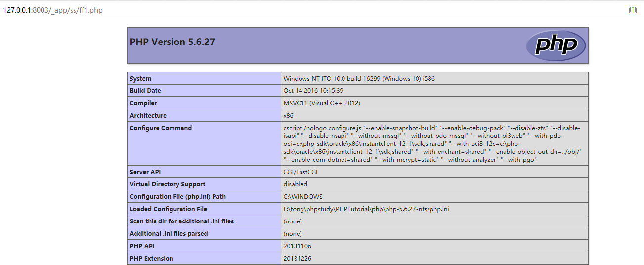Click the Compiler row label

(x=143, y=103)
